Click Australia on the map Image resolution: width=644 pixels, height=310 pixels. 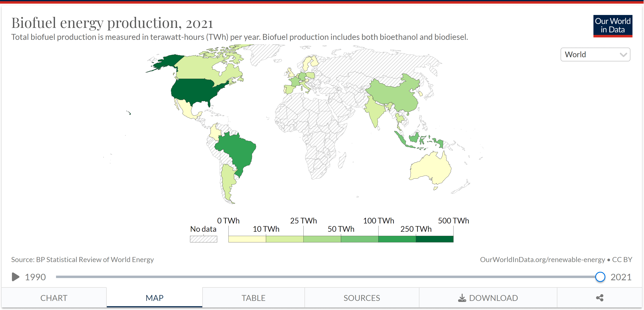tap(430, 167)
